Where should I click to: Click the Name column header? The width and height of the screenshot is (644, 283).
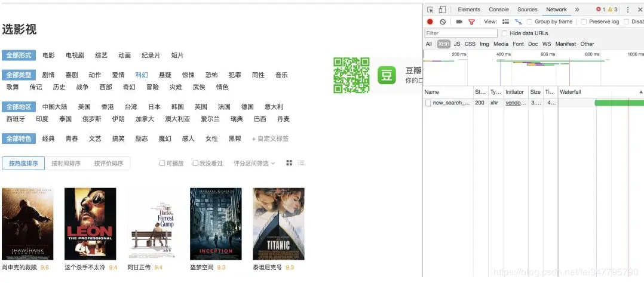point(448,92)
